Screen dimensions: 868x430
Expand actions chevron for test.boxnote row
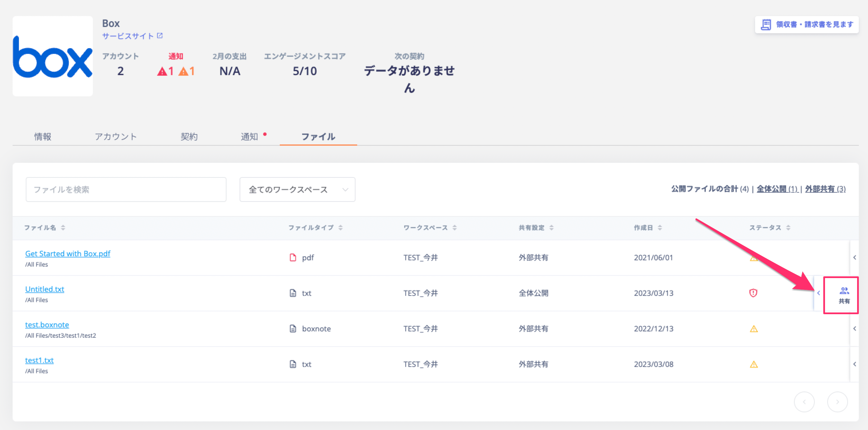point(855,329)
